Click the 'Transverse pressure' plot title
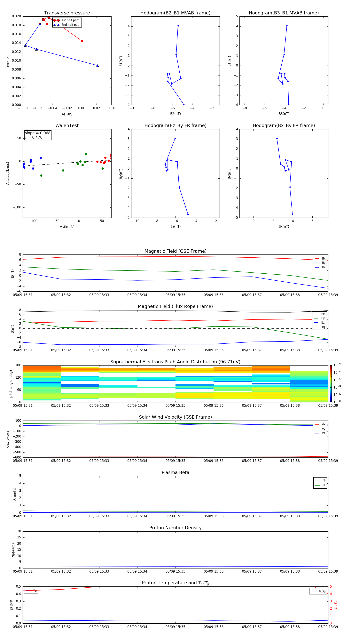The height and width of the screenshot is (644, 351). tap(67, 13)
